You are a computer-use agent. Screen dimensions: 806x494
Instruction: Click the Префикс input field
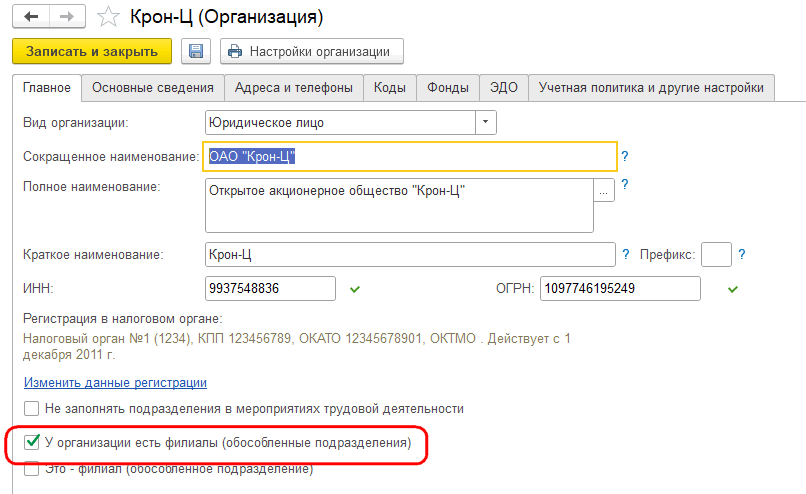click(716, 254)
